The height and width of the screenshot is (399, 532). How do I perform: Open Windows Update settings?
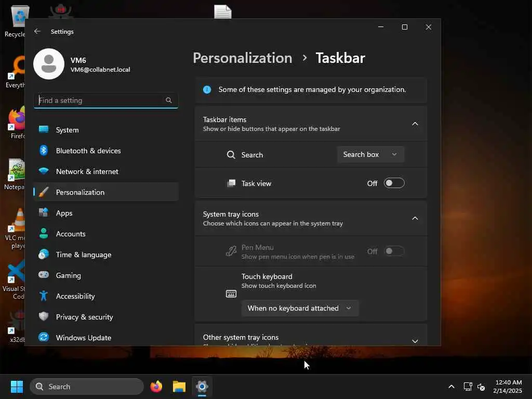click(x=106, y=337)
